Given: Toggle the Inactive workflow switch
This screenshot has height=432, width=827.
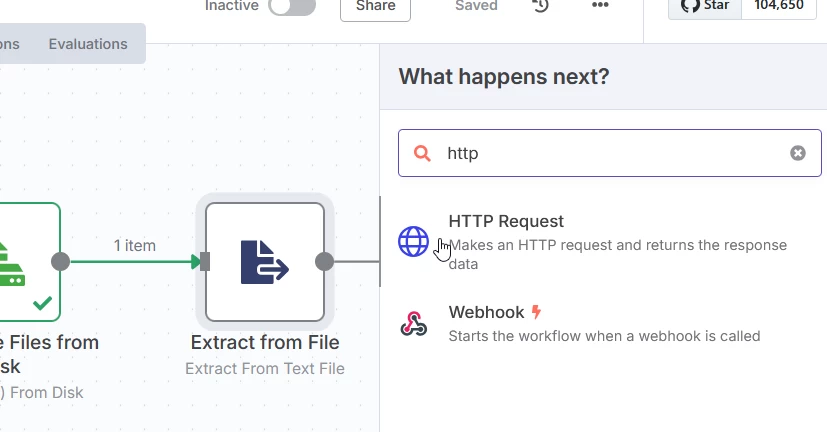Looking at the screenshot, I should coord(291,6).
